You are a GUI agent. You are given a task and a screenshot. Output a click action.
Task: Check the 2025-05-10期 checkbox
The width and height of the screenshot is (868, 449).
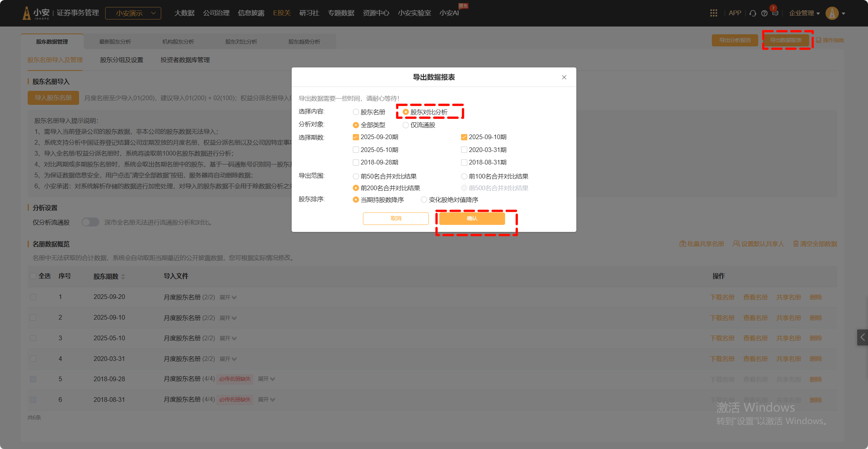356,150
